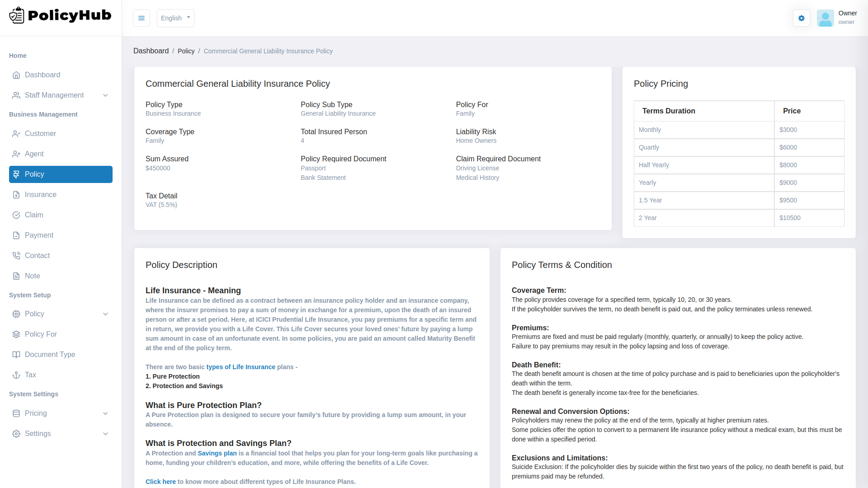
Task: Open the settings gear in the top bar
Action: click(x=801, y=18)
